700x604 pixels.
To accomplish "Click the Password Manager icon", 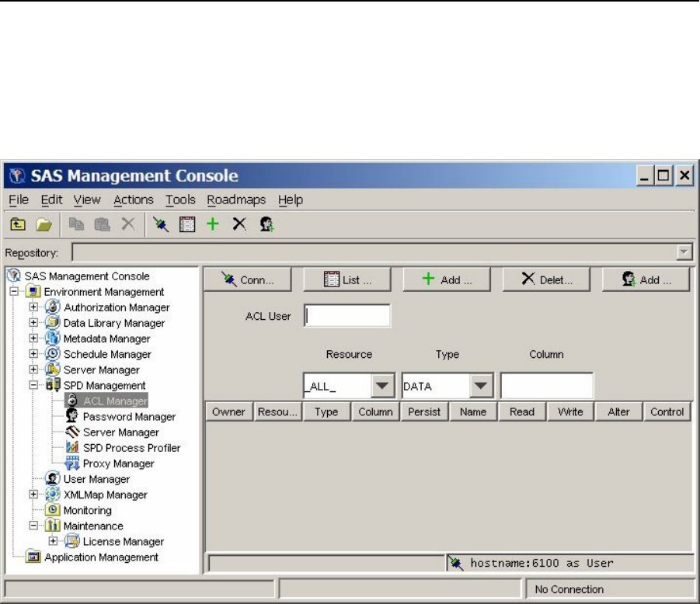I will click(x=72, y=416).
